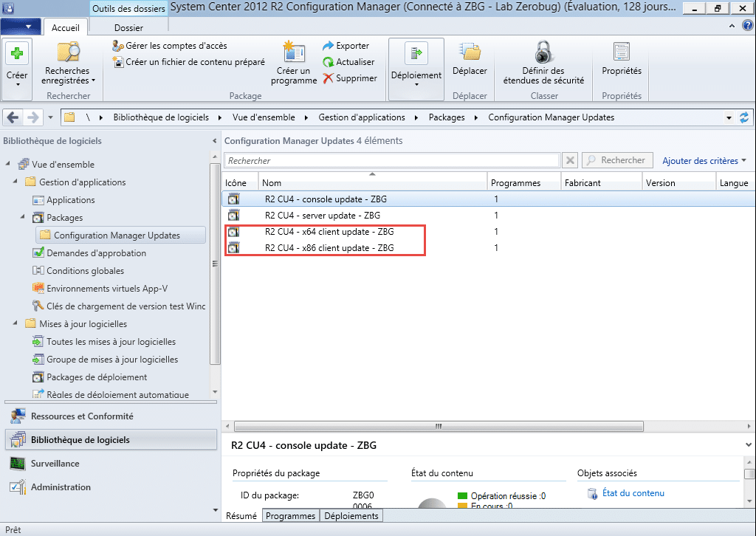The width and height of the screenshot is (756, 536).
Task: Open the navigation history dropdown arrow
Action: pos(50,117)
